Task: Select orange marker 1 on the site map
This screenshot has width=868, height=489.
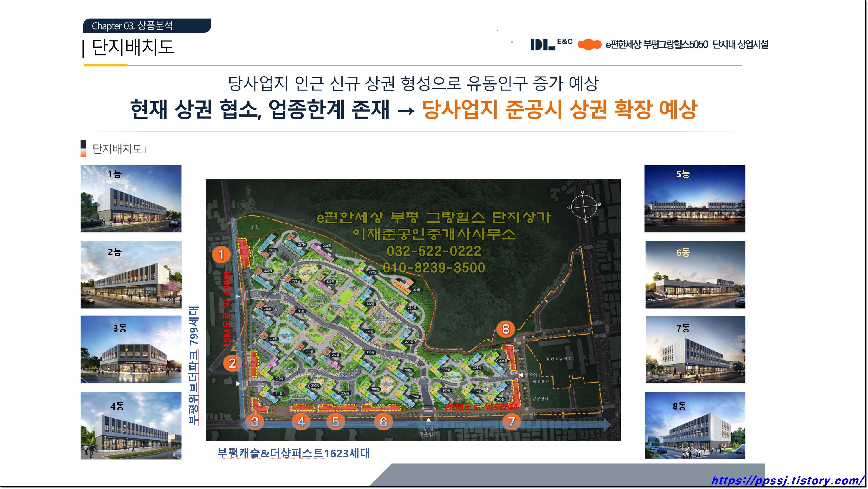Action: click(x=221, y=255)
